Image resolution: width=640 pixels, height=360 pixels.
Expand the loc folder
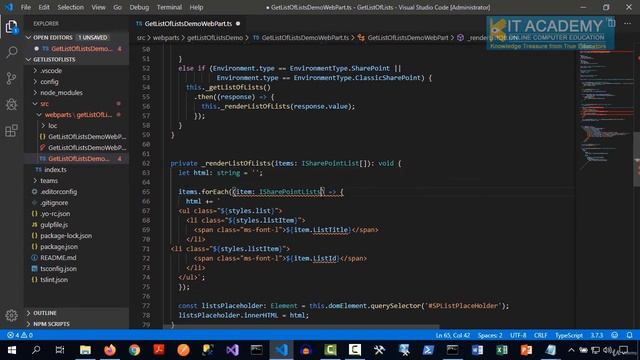52,126
